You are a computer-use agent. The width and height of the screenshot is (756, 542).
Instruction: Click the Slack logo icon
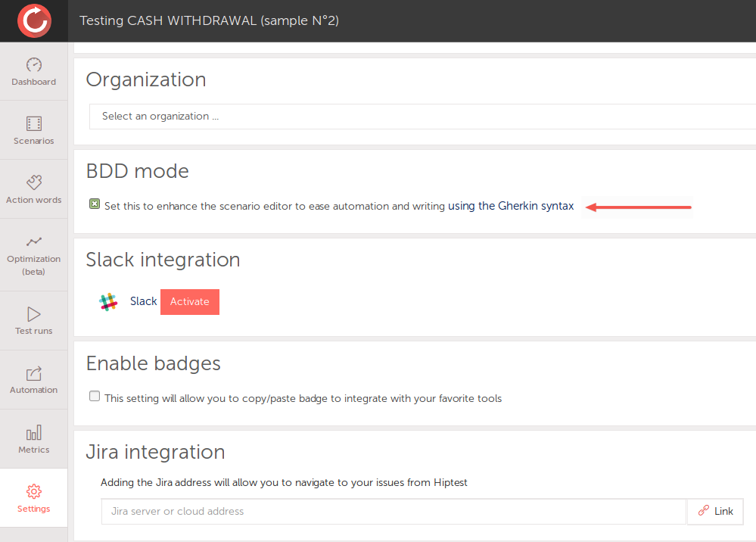[108, 302]
